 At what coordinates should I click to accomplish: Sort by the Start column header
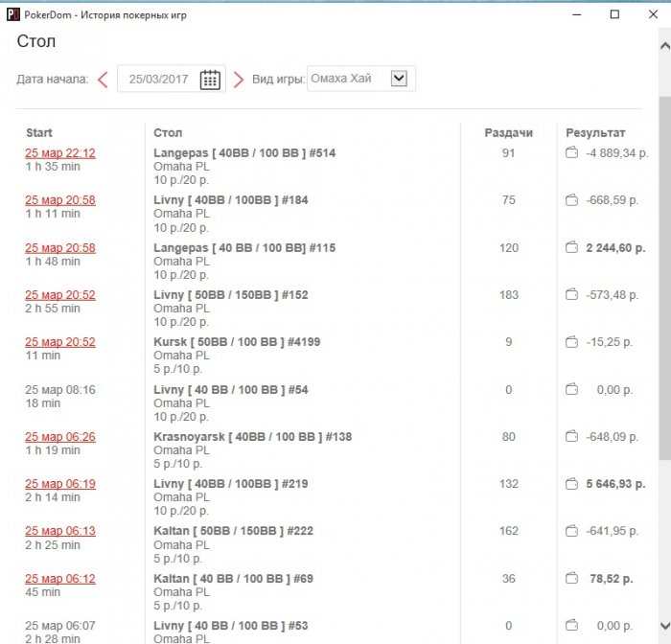(x=39, y=133)
